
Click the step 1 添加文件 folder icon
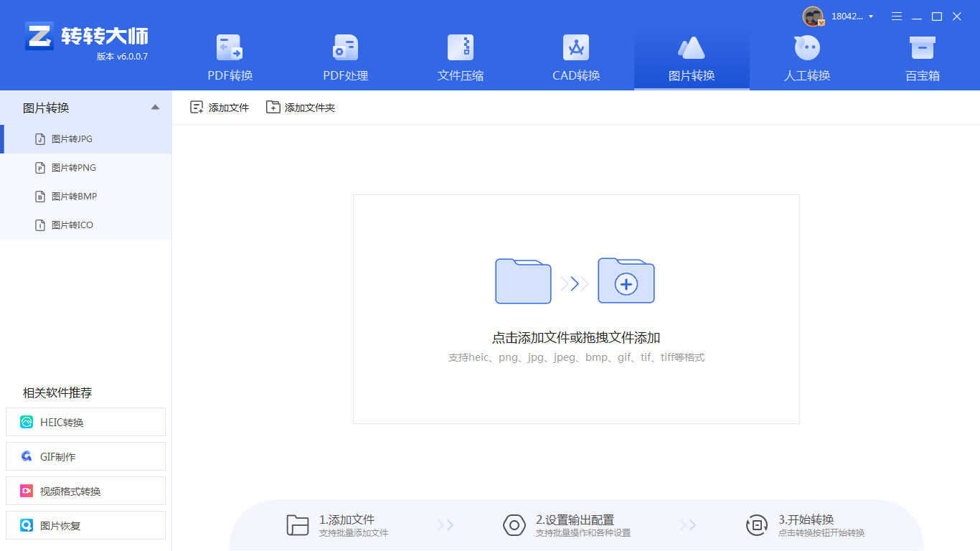coord(297,525)
